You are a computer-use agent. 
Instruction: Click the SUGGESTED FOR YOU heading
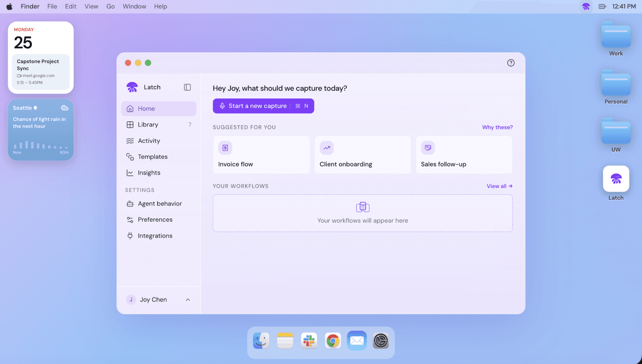pos(244,127)
